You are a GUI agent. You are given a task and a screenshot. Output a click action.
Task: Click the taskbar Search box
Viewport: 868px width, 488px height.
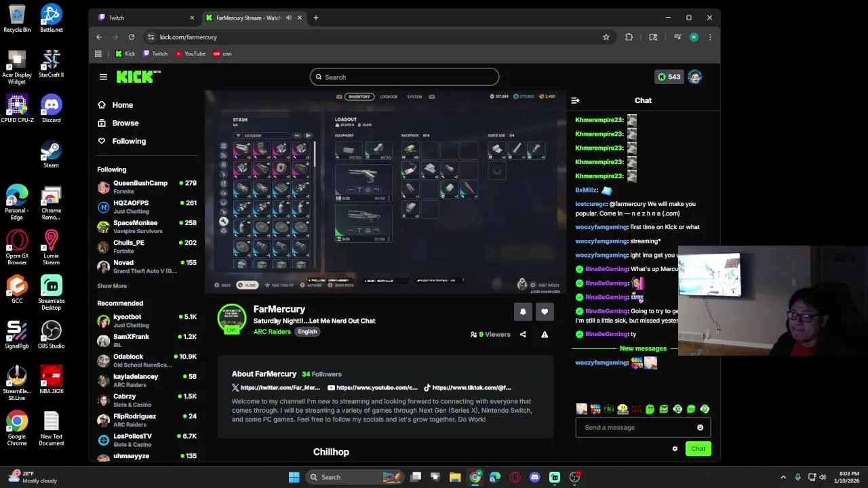click(355, 477)
